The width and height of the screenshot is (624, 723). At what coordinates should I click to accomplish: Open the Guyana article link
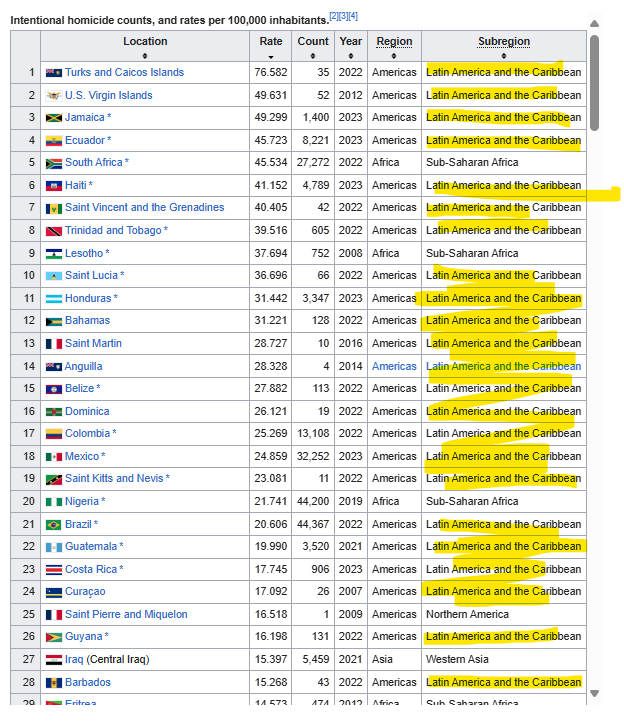point(83,637)
